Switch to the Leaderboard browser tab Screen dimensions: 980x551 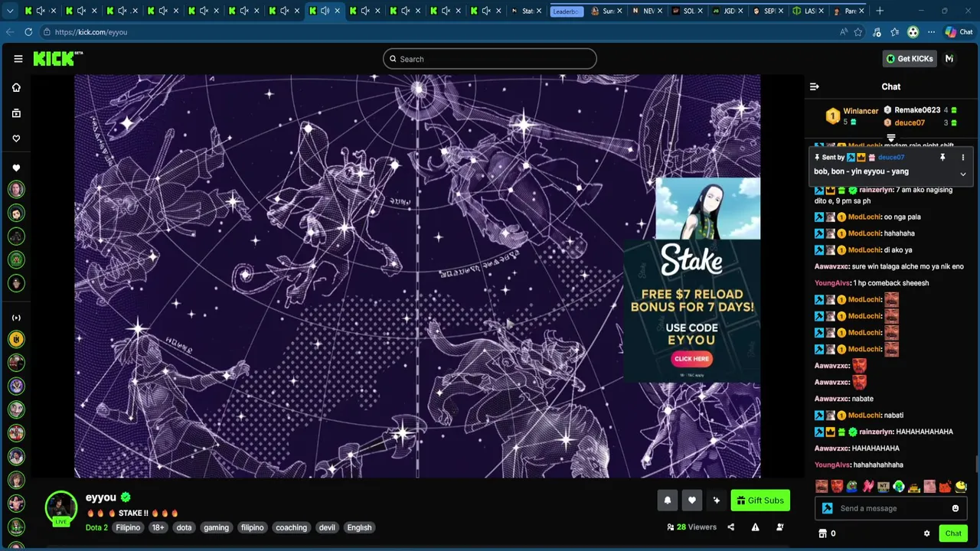pyautogui.click(x=567, y=11)
